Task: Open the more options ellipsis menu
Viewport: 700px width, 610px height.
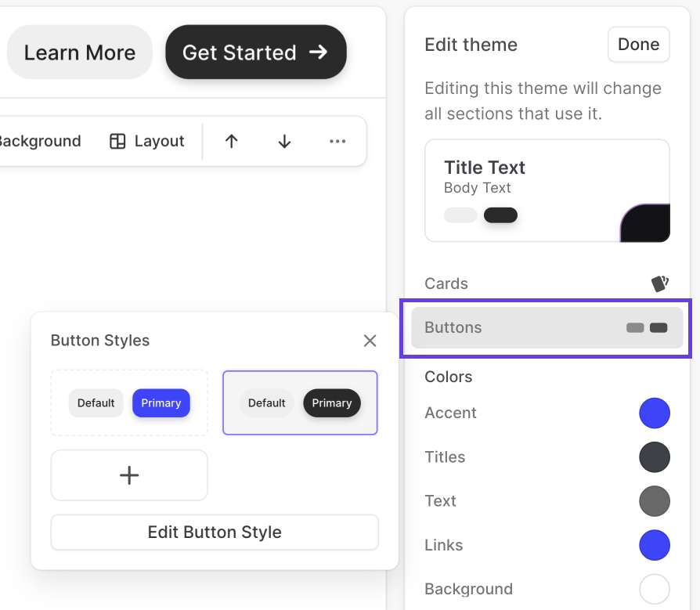Action: pos(337,141)
